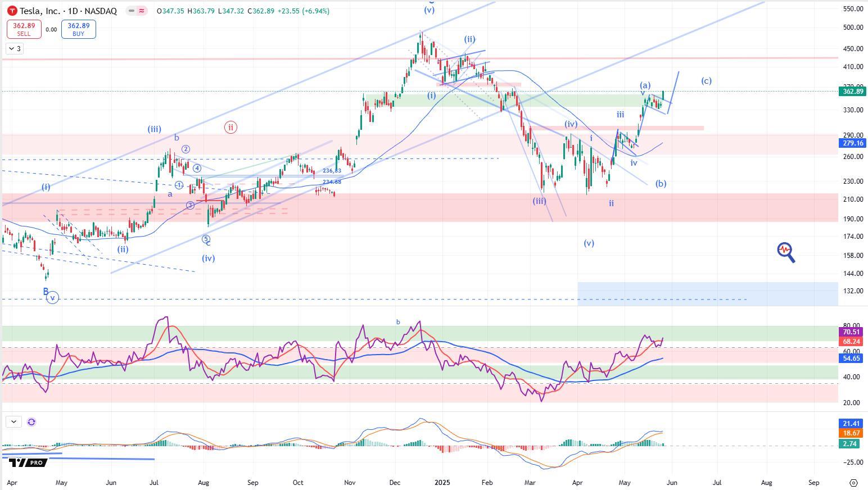Click the circled 5 wave marker

pyautogui.click(x=206, y=239)
